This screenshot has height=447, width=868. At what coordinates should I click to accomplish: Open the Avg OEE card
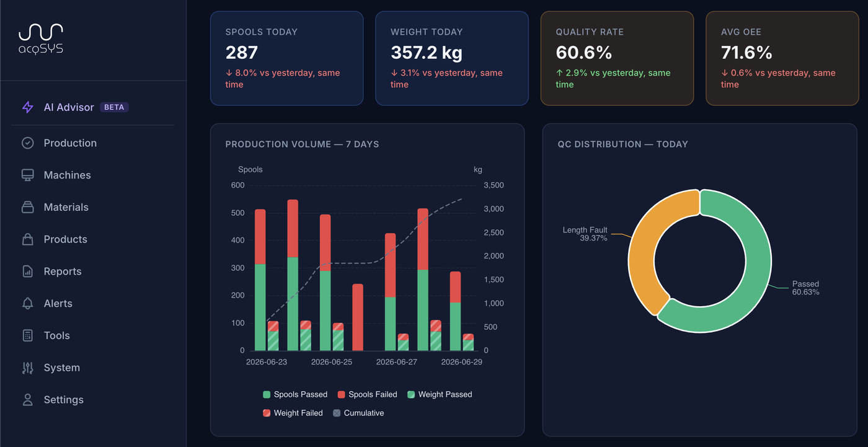click(782, 58)
